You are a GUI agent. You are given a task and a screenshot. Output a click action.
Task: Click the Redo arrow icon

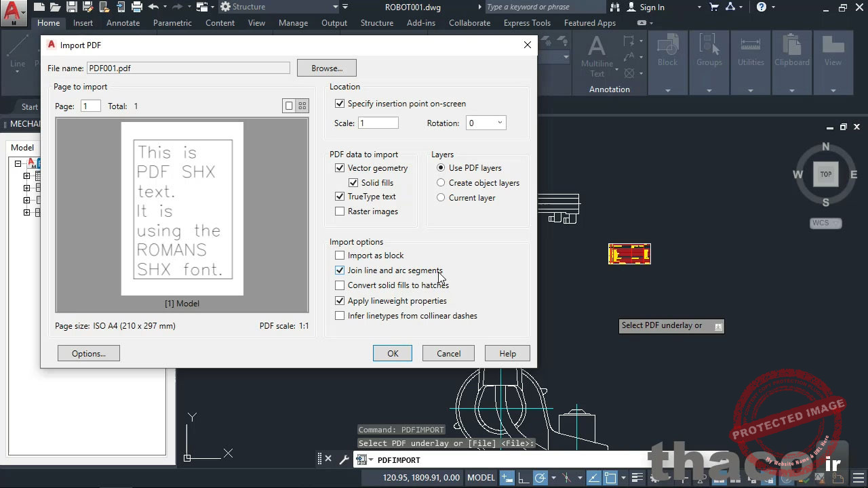click(178, 7)
